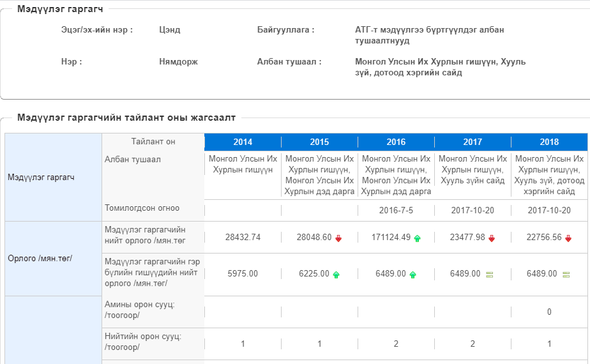
Task: Click family income 6489.00 in 2018 column
Action: pos(541,274)
